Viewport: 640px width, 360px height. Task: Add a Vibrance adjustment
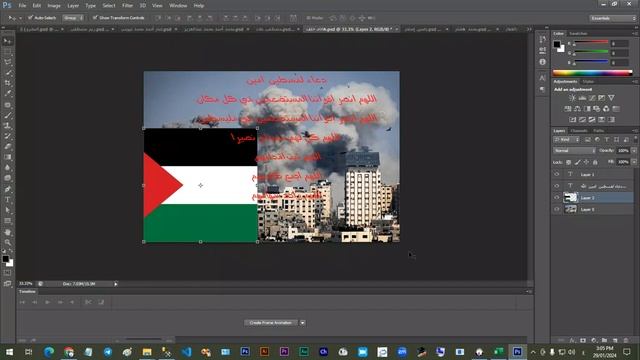[611, 98]
